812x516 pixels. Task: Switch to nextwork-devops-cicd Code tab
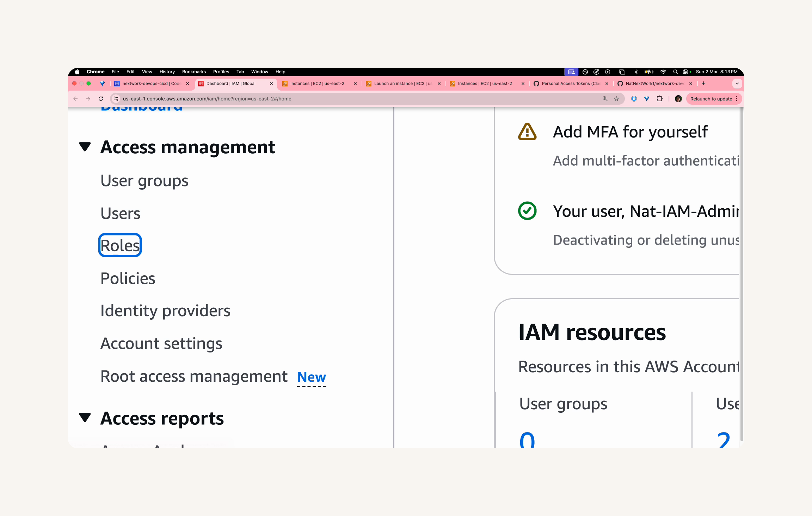[x=152, y=84]
